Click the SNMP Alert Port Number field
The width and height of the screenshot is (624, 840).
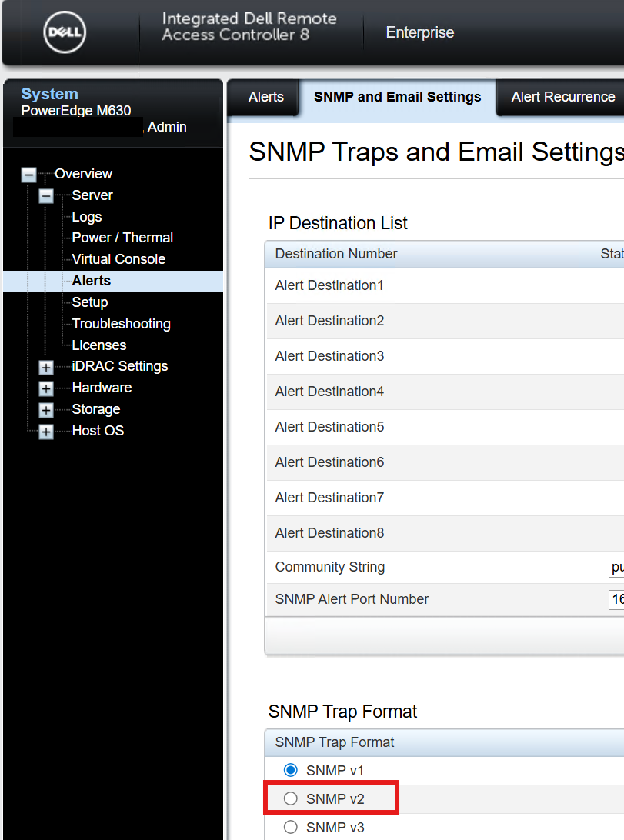click(616, 599)
